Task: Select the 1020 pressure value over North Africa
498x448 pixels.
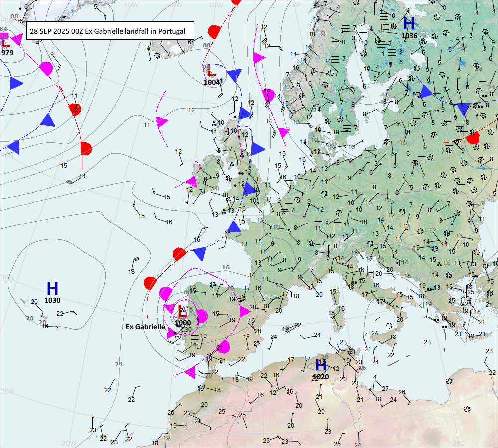Action: [x=321, y=377]
